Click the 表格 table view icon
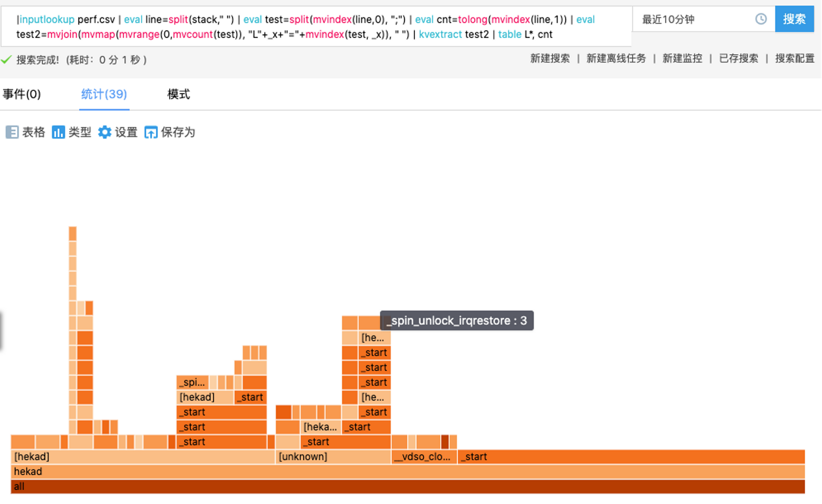This screenshot has height=504, width=822. point(12,132)
